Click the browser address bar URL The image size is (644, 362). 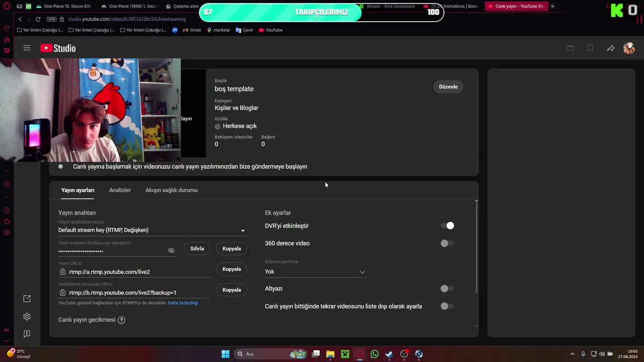(127, 19)
